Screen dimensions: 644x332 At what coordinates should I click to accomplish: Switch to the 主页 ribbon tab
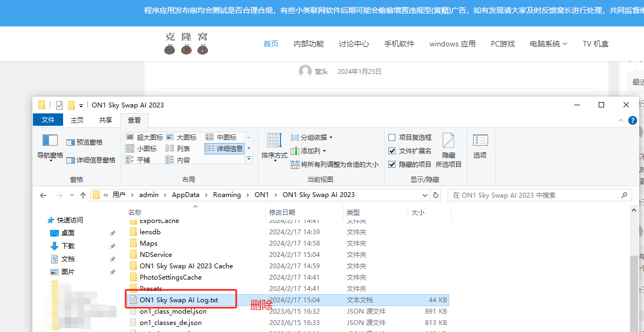pos(77,120)
